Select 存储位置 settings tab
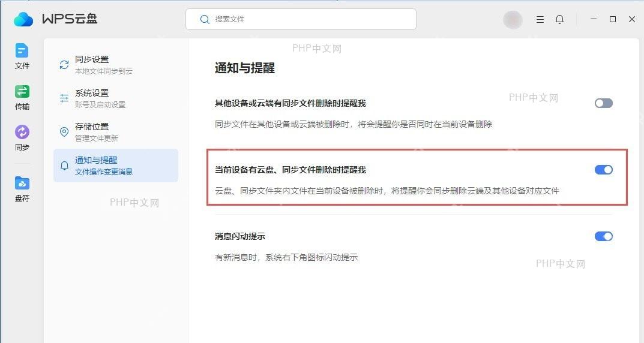 pyautogui.click(x=116, y=132)
